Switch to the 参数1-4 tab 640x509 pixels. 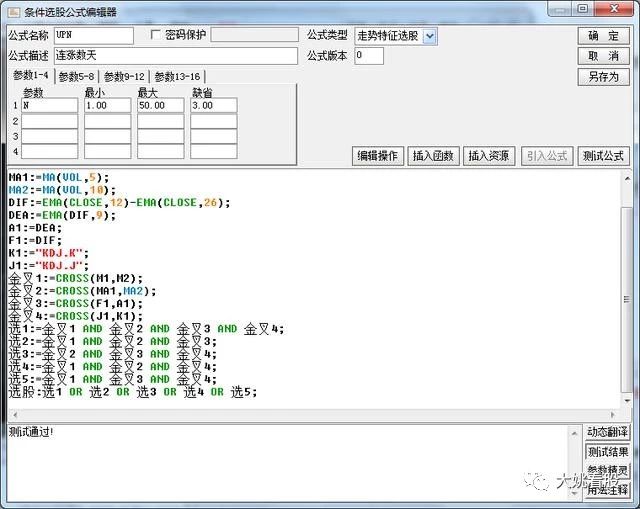click(x=31, y=76)
